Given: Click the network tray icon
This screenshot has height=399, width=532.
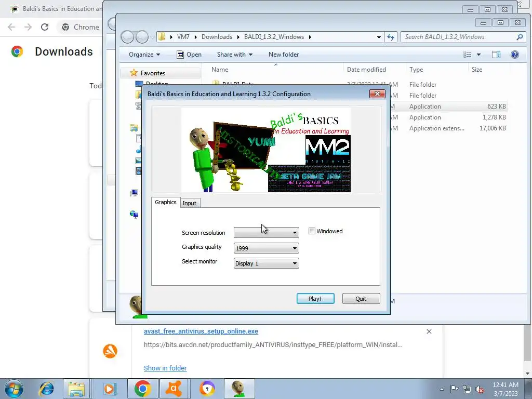Looking at the screenshot, I should (467, 389).
